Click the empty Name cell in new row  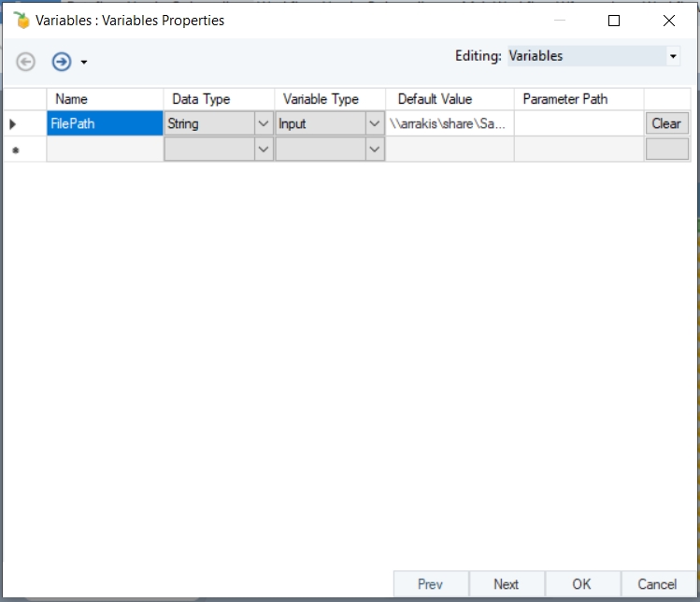105,150
